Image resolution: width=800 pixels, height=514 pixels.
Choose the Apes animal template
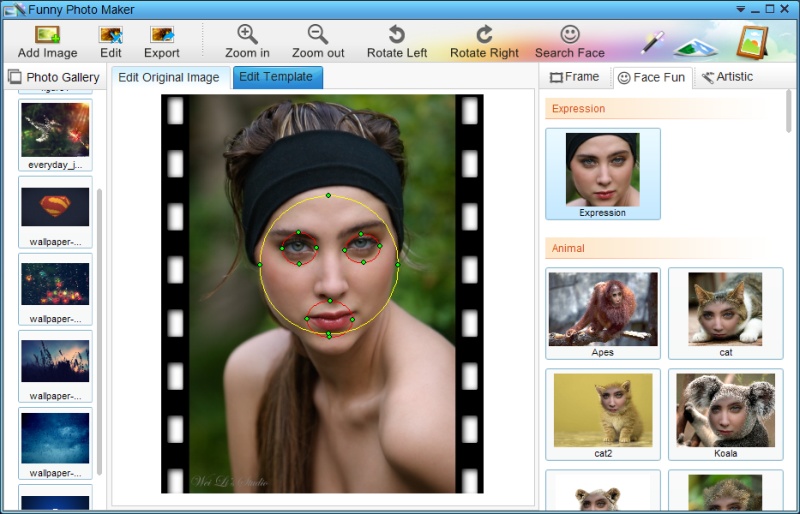point(603,313)
